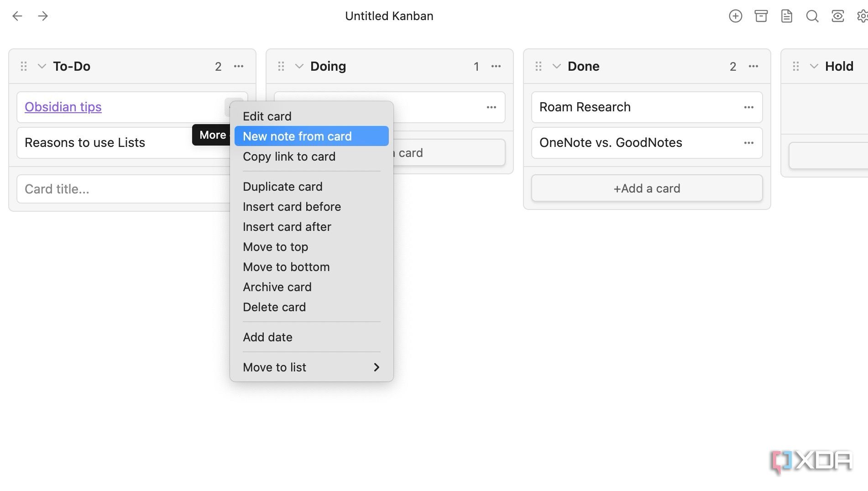Open the Obsidian tips link

(x=63, y=107)
